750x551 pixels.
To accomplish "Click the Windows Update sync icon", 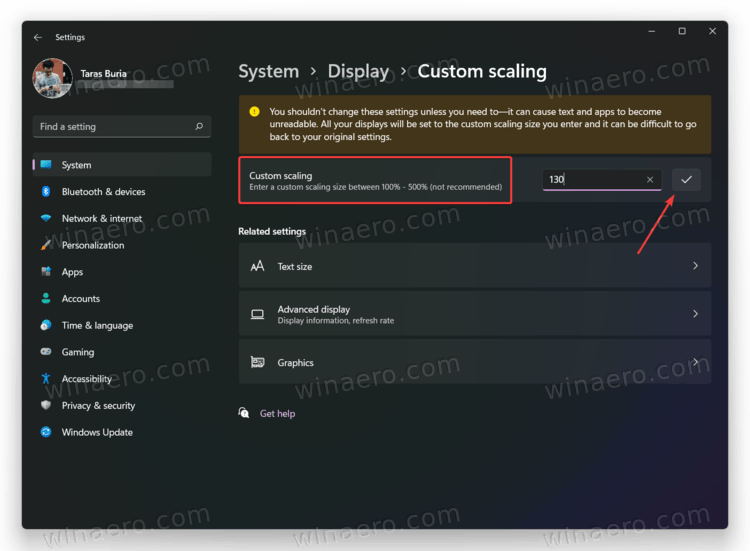I will coord(46,432).
